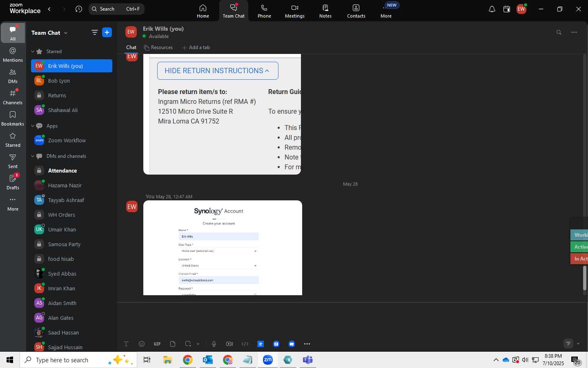Screen dimensions: 588x368
Task: Open chat more options ellipsis
Action: click(574, 32)
